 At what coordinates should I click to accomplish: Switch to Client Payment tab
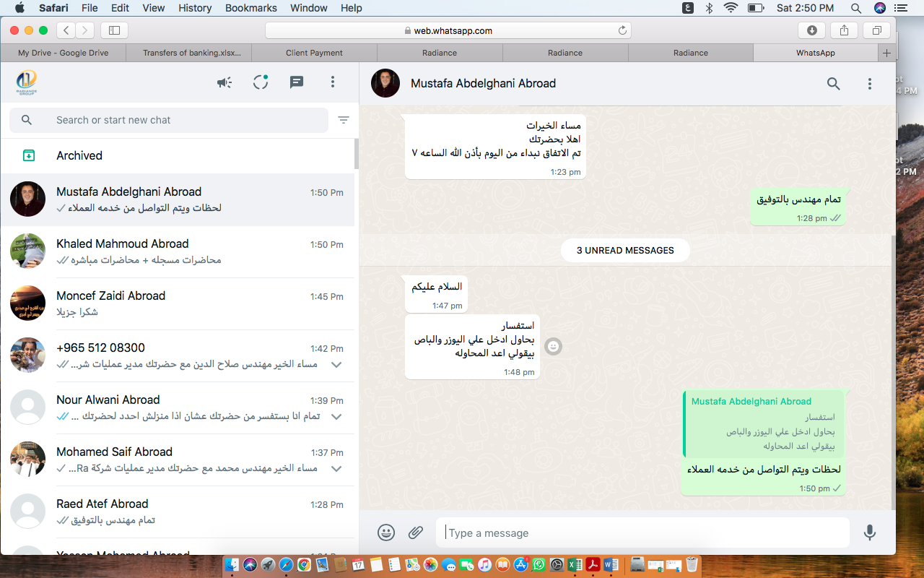pos(314,53)
